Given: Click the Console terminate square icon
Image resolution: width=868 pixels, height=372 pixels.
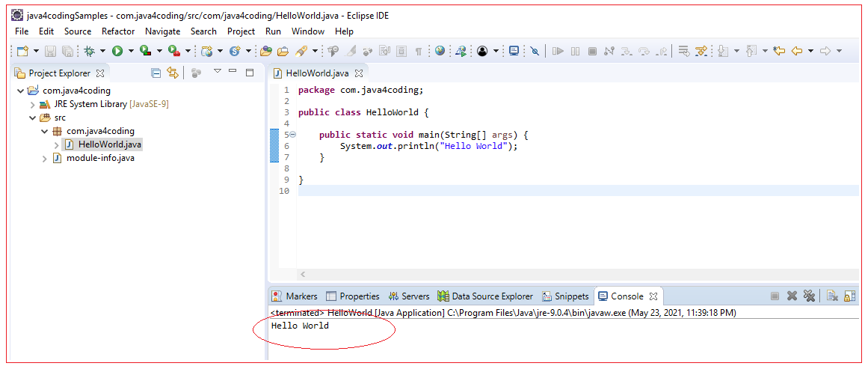Looking at the screenshot, I should click(x=775, y=296).
